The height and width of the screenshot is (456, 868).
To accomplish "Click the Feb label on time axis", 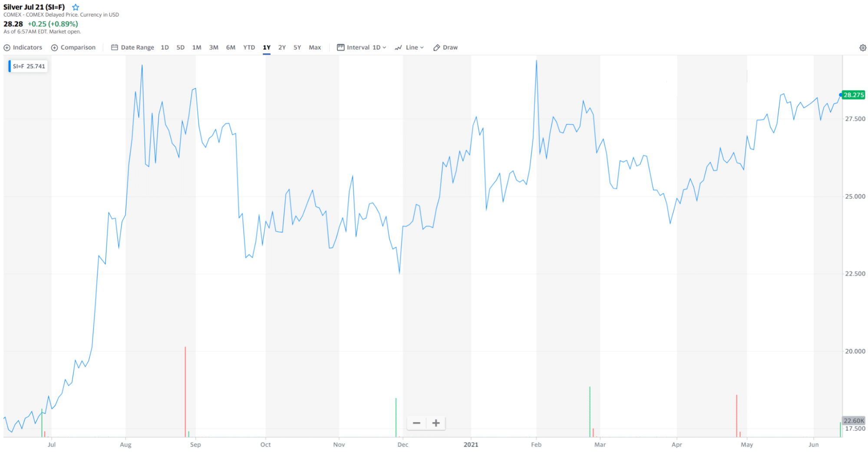I will (x=536, y=445).
